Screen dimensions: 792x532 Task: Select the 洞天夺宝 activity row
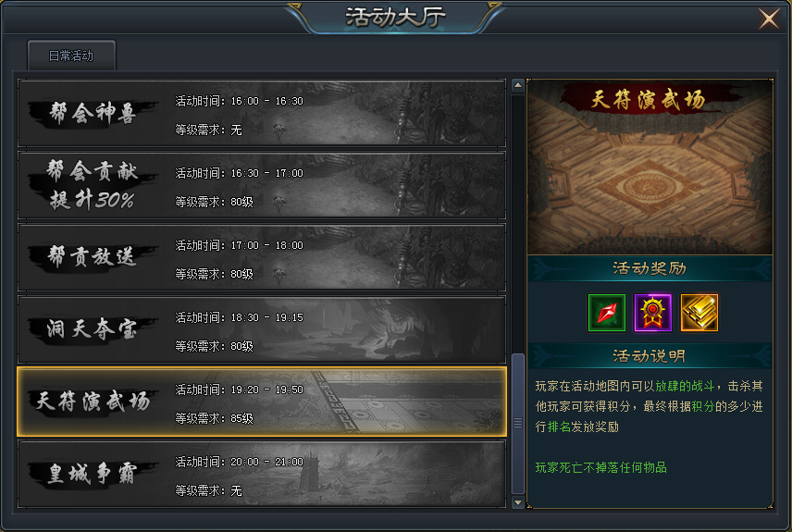(262, 330)
